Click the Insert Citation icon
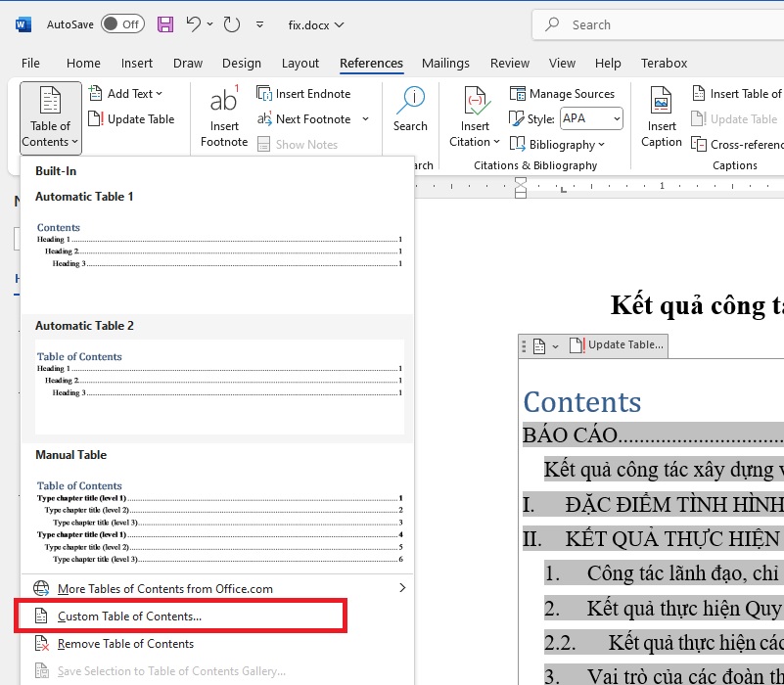This screenshot has height=685, width=784. pos(475,101)
